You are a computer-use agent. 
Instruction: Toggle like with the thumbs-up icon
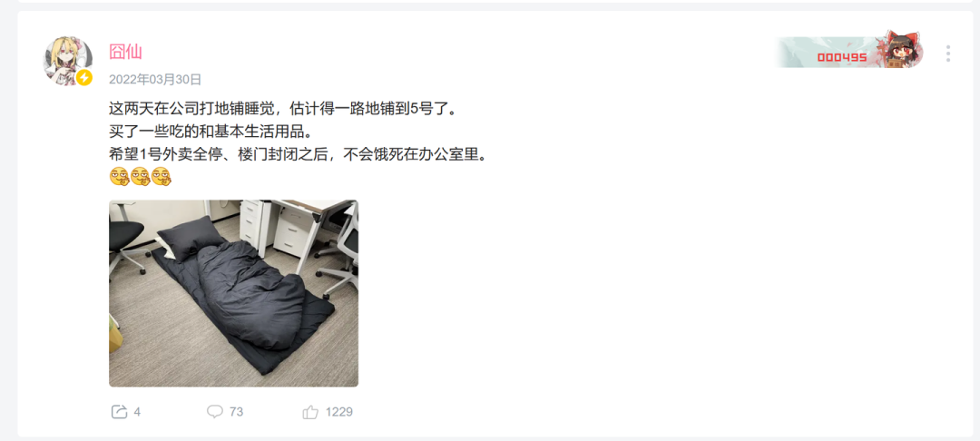click(310, 412)
